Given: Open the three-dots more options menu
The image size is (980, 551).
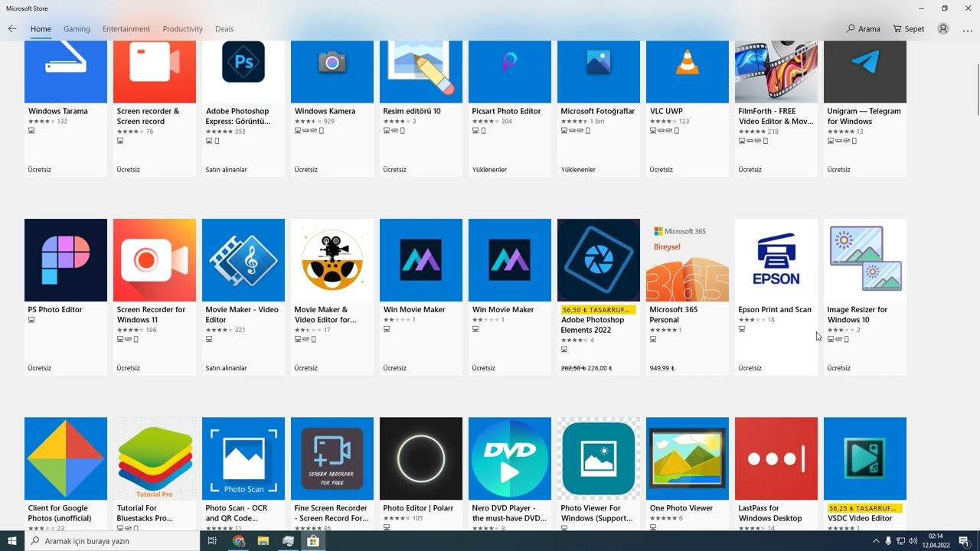Looking at the screenshot, I should pyautogui.click(x=967, y=29).
